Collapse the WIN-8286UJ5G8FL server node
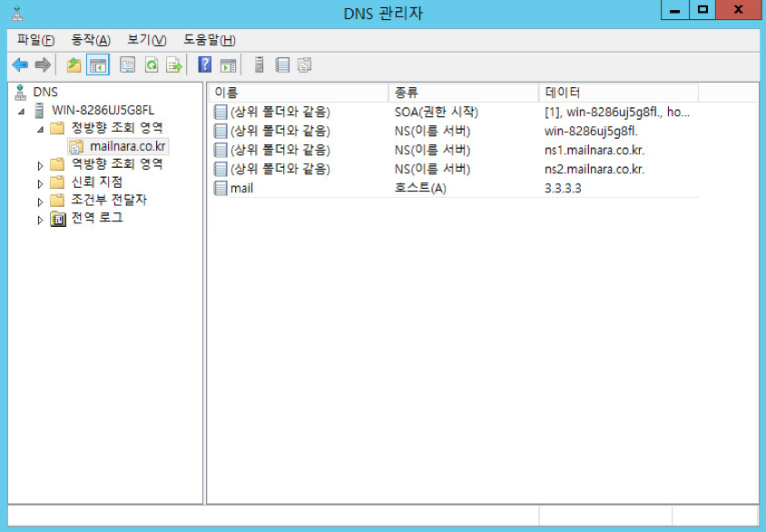Viewport: 766px width, 532px height. [x=22, y=112]
